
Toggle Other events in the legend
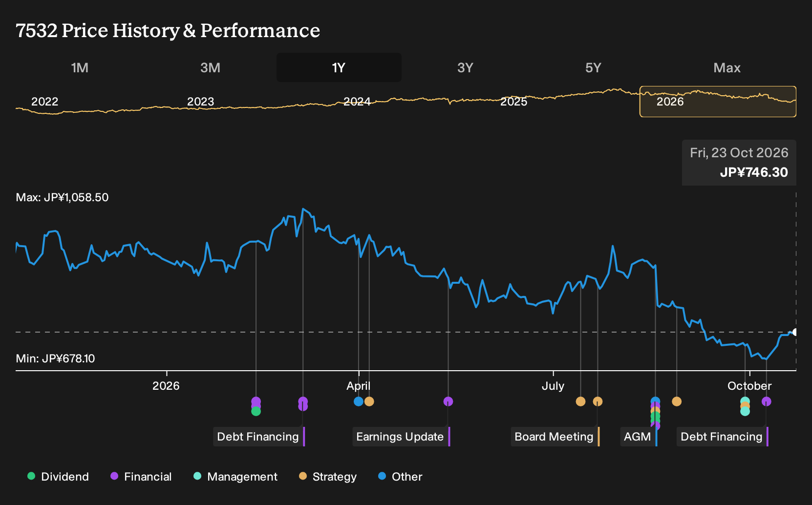pos(401,477)
